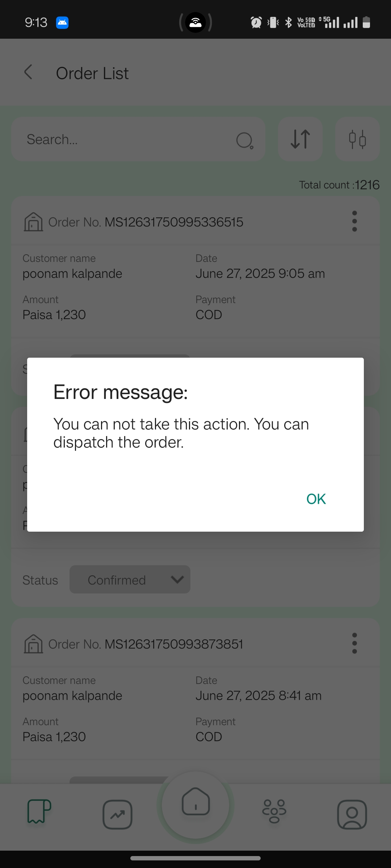The image size is (391, 868).
Task: Open the profile account tab
Action: pyautogui.click(x=352, y=814)
